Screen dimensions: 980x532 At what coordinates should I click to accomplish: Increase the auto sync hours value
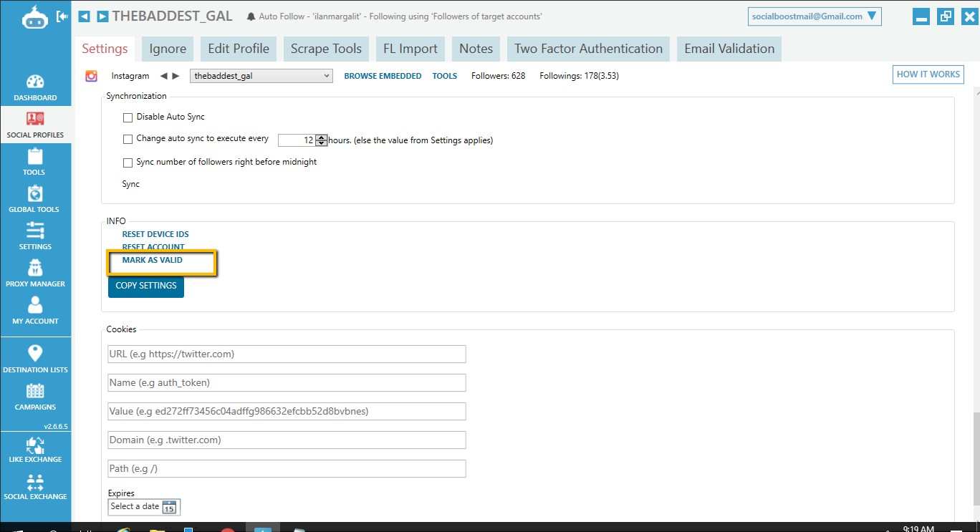(x=322, y=137)
